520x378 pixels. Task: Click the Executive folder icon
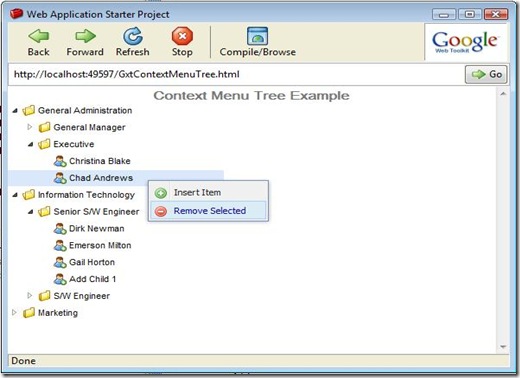(x=44, y=144)
